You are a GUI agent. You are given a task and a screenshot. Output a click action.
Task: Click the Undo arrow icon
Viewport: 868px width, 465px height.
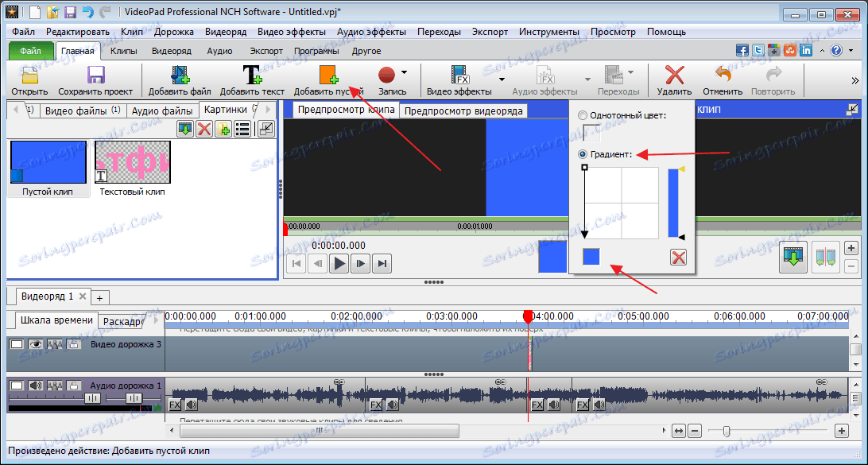[723, 75]
